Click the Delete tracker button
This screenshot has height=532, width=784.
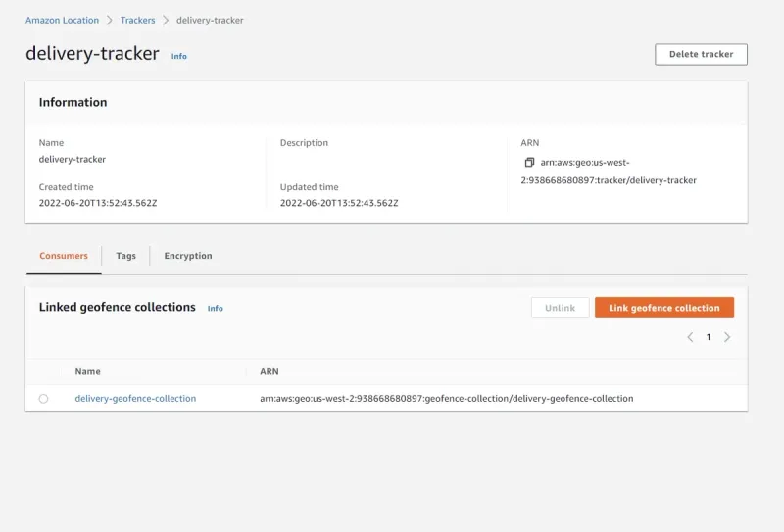(x=701, y=54)
